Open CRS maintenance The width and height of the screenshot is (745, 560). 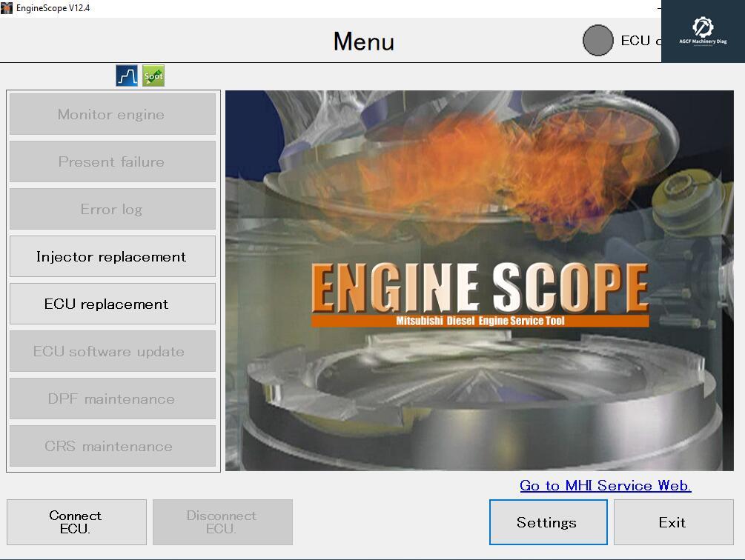(x=112, y=446)
